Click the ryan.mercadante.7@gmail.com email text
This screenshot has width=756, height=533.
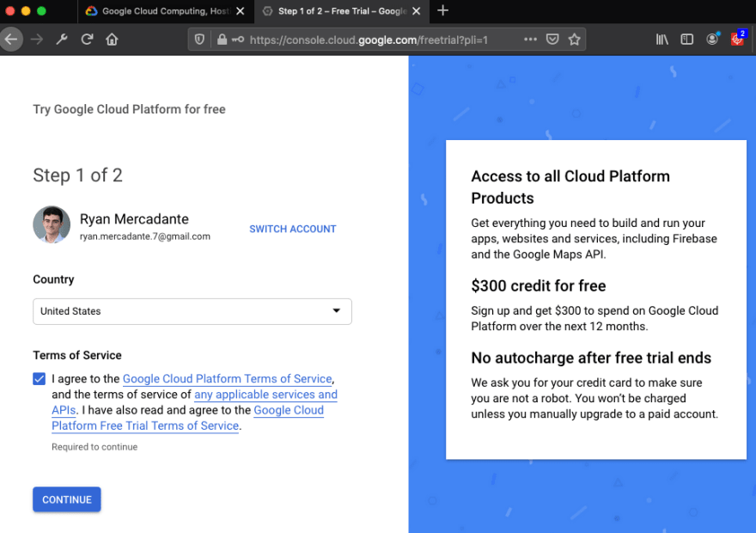[144, 236]
